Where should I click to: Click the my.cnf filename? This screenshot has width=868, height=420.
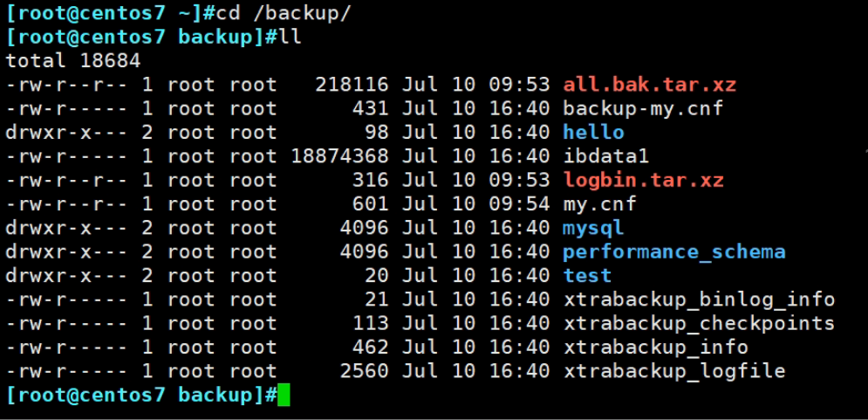click(599, 204)
